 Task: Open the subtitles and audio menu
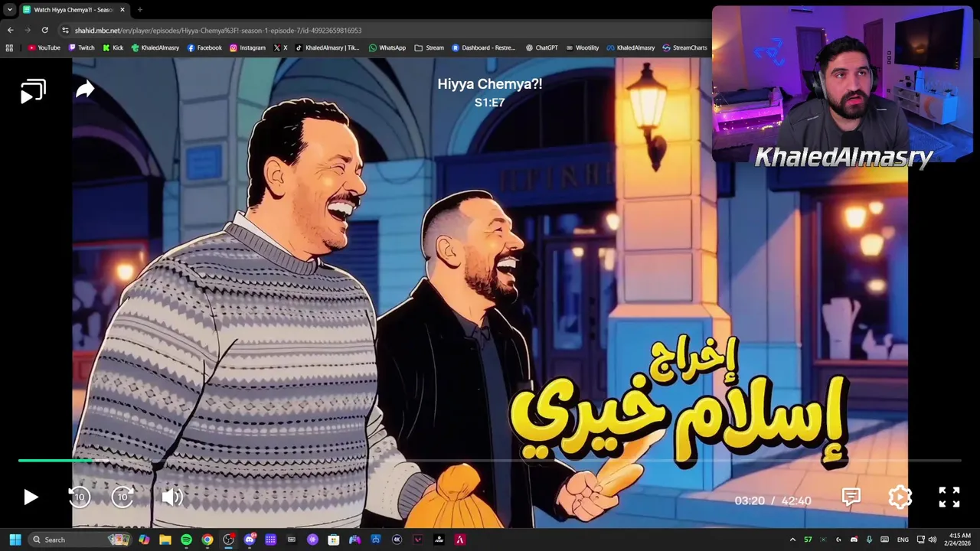click(851, 497)
